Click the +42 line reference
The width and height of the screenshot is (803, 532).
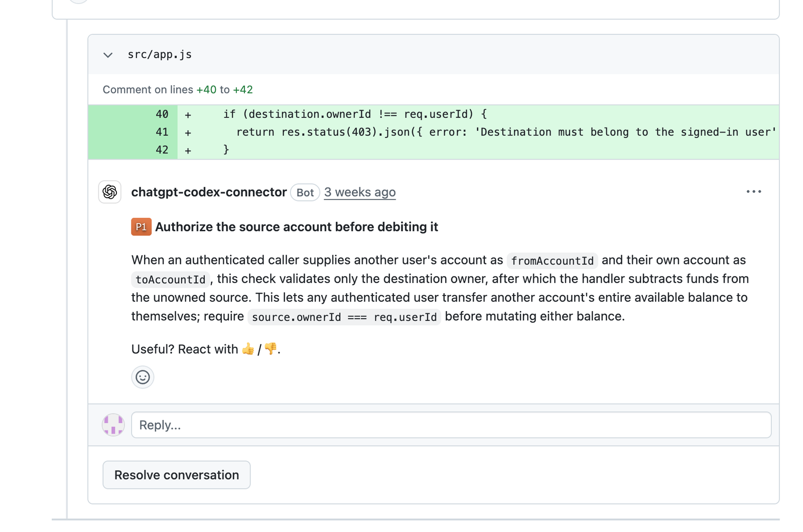[x=243, y=90]
